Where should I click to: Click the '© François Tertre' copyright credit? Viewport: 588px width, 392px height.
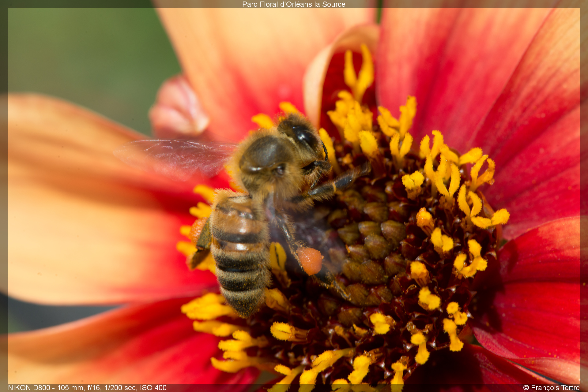coord(551,388)
